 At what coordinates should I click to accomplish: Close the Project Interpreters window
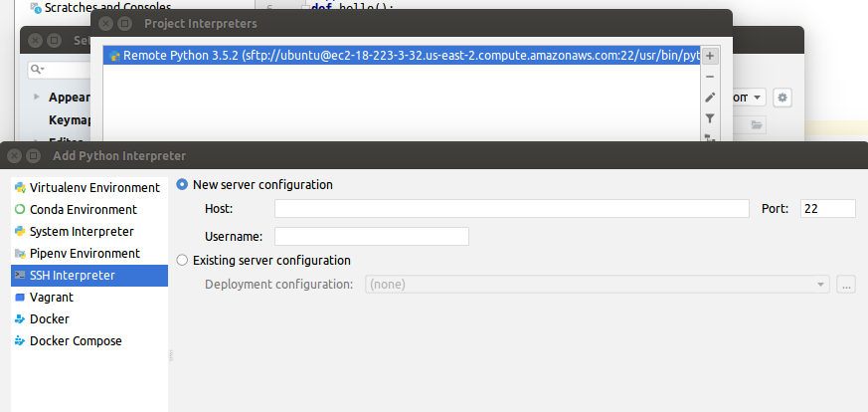click(105, 23)
